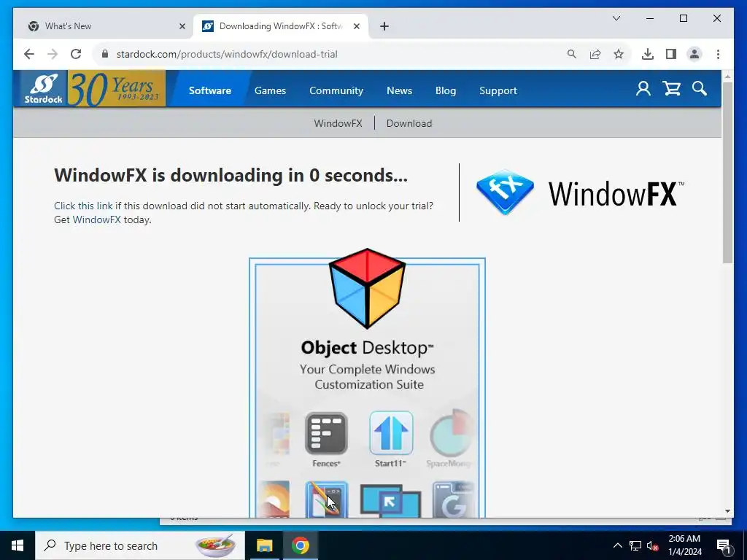This screenshot has height=560, width=747.
Task: Click the scrollbar down arrow
Action: coord(727,511)
